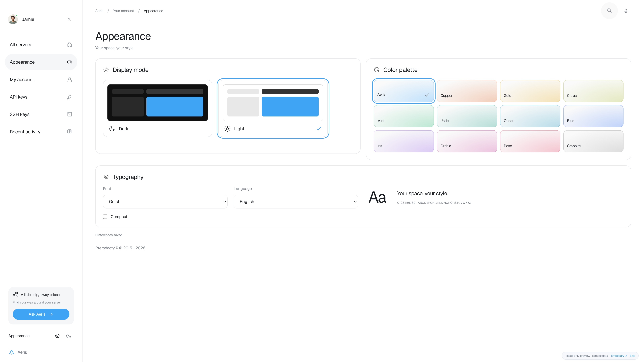Click the Your account breadcrumb link

coord(123,11)
